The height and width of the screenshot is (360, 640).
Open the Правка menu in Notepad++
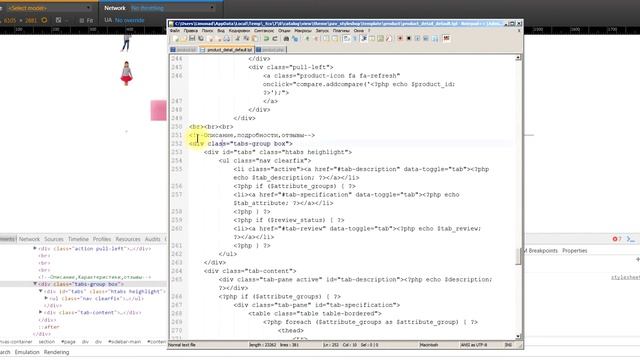pyautogui.click(x=191, y=31)
